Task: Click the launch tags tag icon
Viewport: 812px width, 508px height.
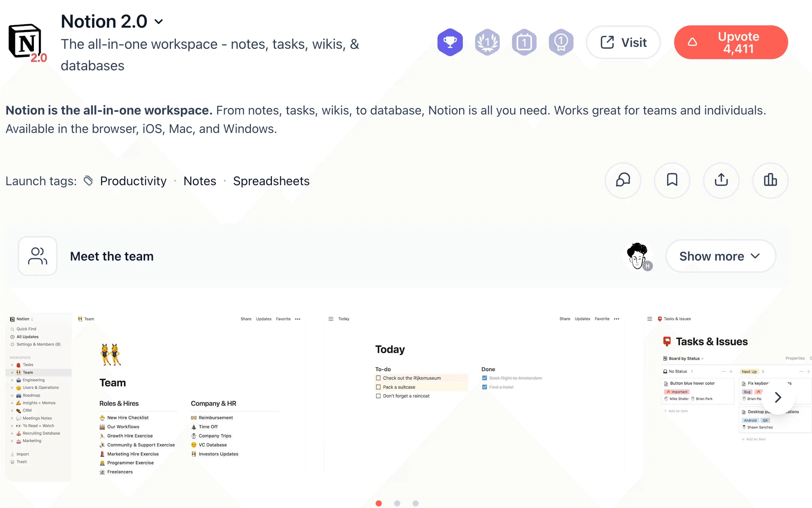Action: pos(88,181)
